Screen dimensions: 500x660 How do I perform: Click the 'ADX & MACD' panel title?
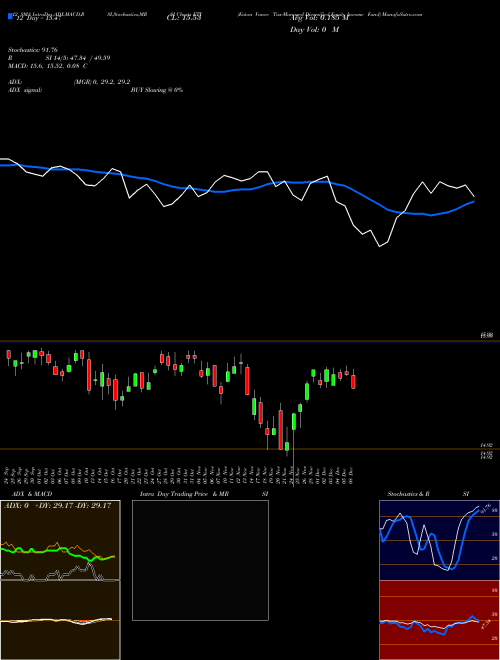tap(32, 494)
